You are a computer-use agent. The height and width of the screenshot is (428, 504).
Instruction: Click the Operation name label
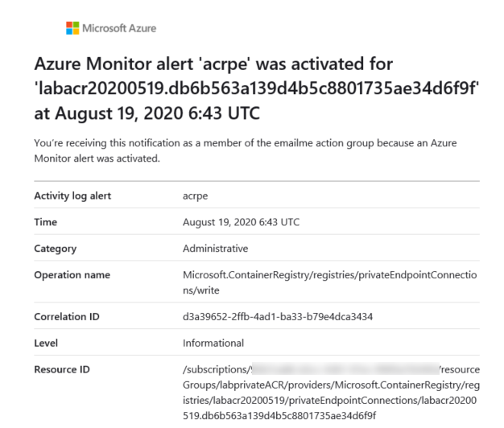(x=72, y=275)
